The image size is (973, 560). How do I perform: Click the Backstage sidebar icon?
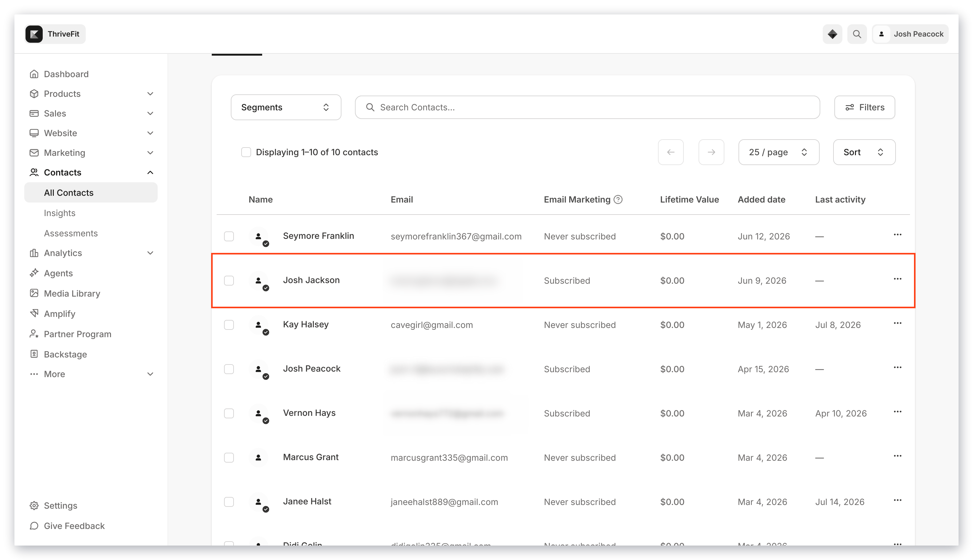coord(34,354)
